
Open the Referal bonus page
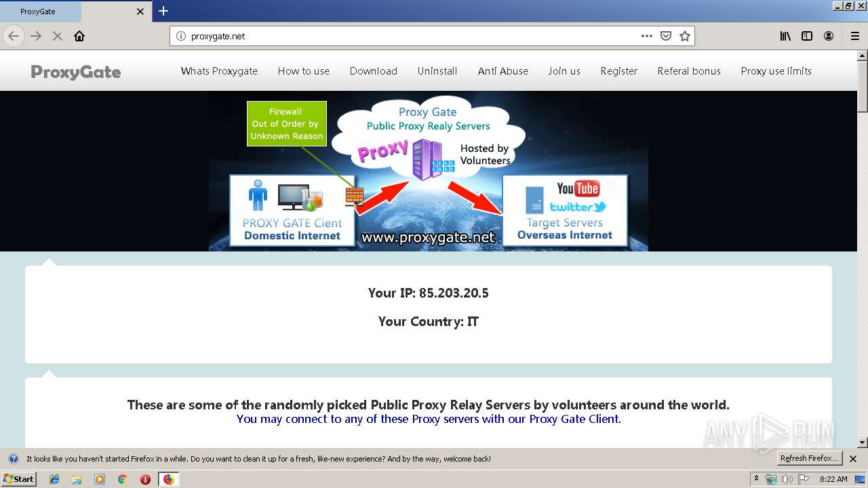689,71
